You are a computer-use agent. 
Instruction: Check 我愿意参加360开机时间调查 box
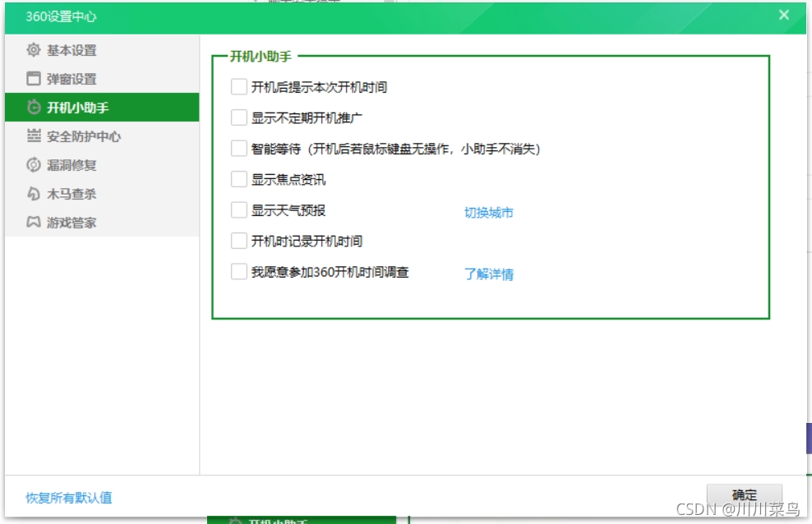pyautogui.click(x=238, y=272)
